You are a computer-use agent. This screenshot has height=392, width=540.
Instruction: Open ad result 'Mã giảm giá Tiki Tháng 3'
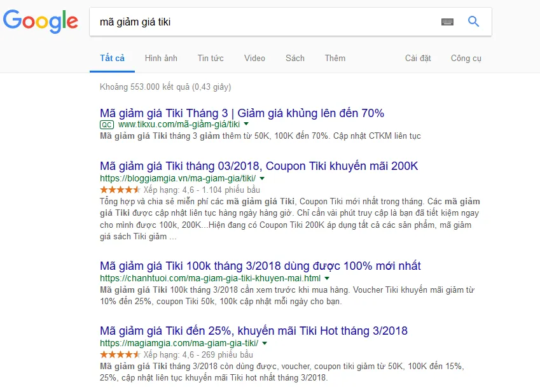[242, 113]
